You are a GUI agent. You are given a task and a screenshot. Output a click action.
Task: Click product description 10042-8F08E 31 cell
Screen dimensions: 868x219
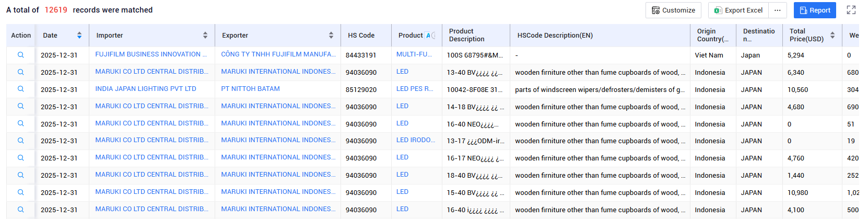click(474, 90)
